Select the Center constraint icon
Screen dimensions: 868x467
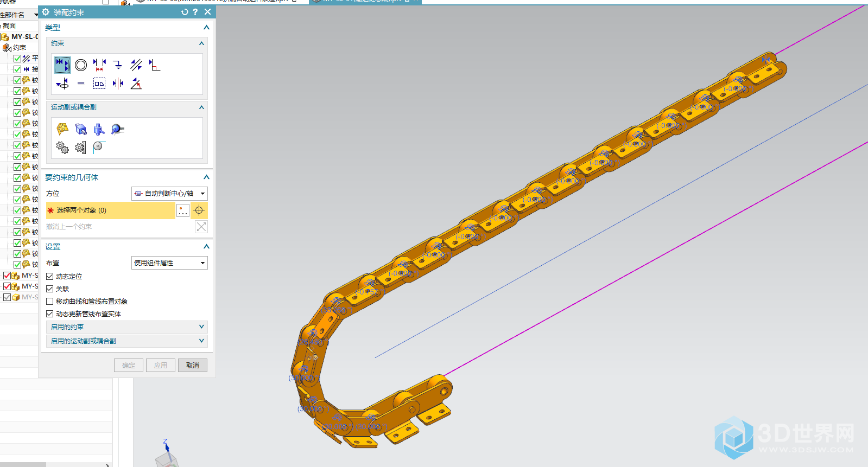(x=118, y=84)
